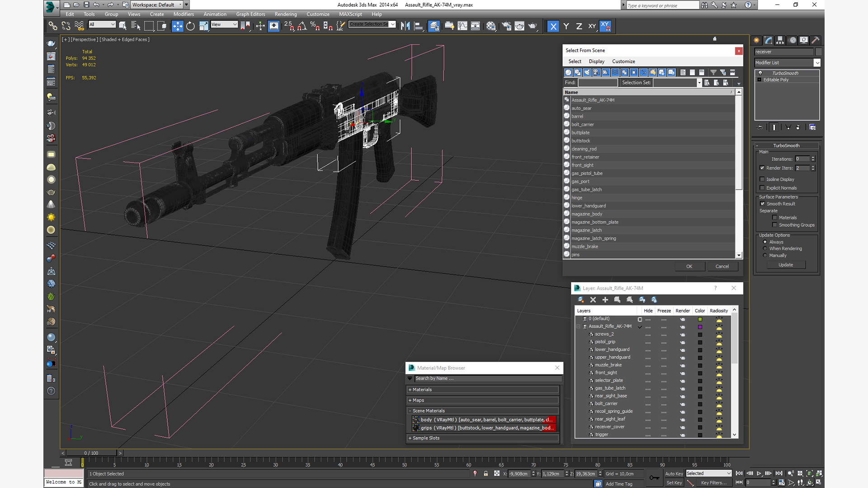Restrict transform to Z axis button
This screenshot has width=868, height=488.
(x=579, y=26)
